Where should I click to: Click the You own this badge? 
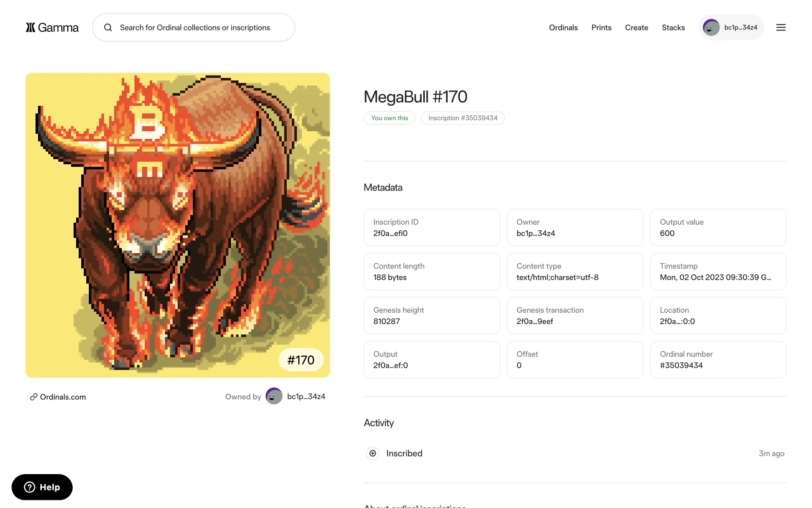(x=390, y=118)
